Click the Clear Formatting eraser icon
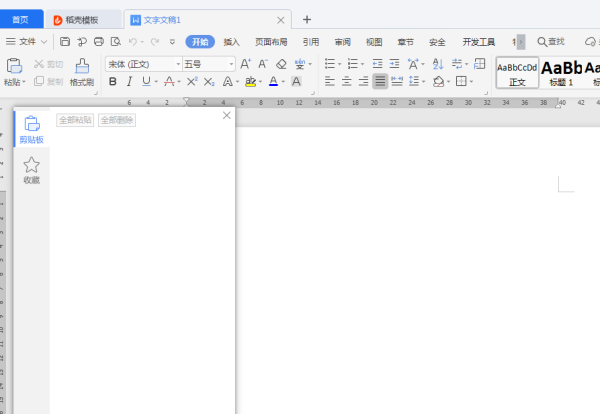Image resolution: width=600 pixels, height=414 pixels. 281,64
